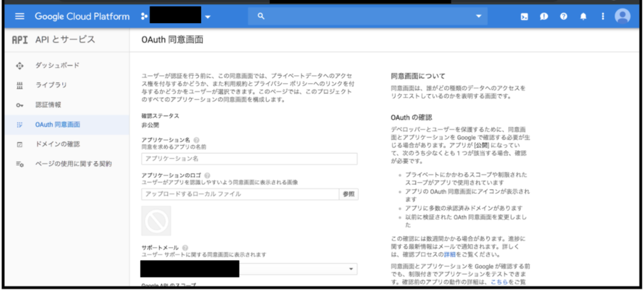Focus the アプリケーション名 input field

[250, 159]
